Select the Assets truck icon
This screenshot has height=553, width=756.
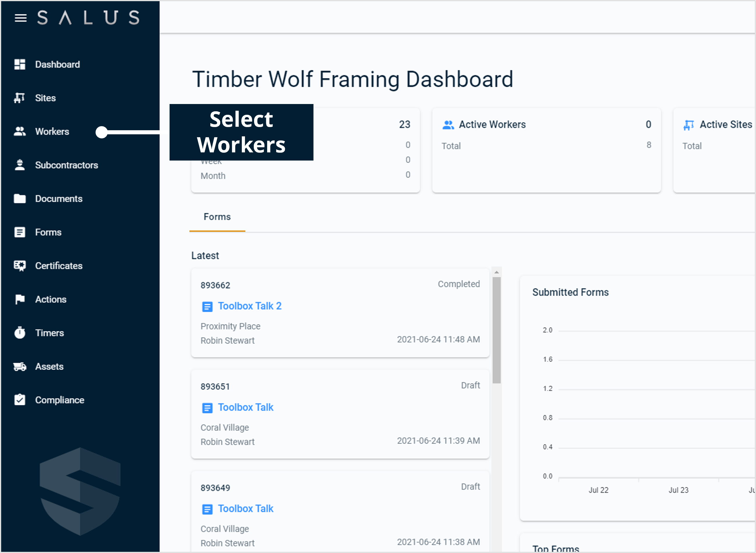(x=20, y=366)
